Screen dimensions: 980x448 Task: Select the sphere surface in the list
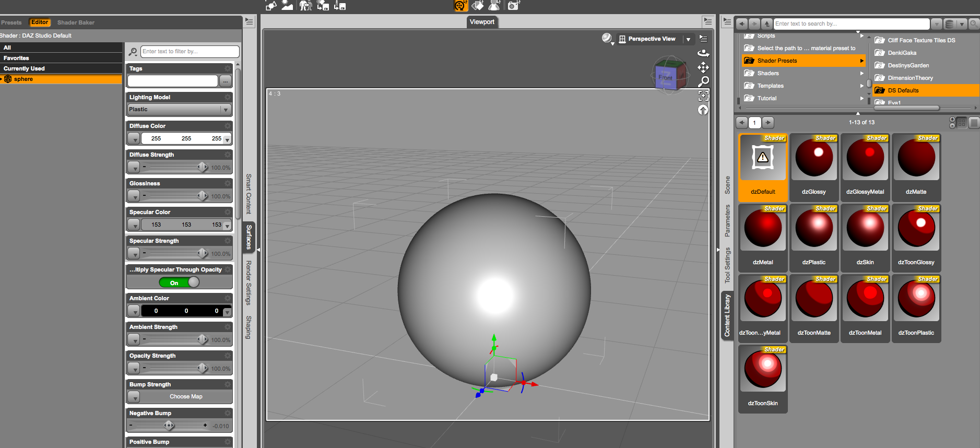61,79
